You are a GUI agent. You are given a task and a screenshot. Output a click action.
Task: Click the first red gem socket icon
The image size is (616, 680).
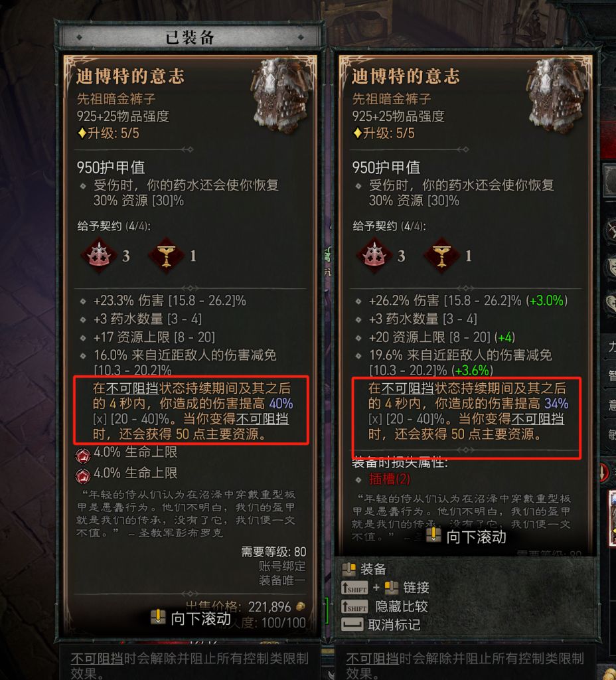[x=83, y=455]
